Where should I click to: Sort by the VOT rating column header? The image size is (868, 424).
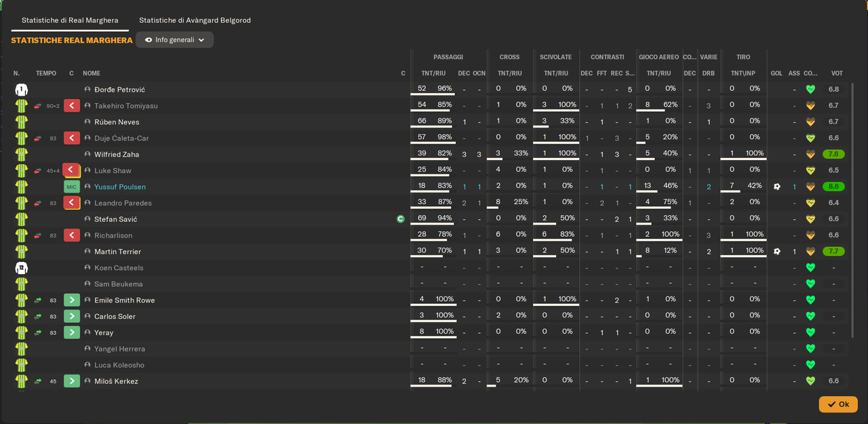[x=837, y=73]
